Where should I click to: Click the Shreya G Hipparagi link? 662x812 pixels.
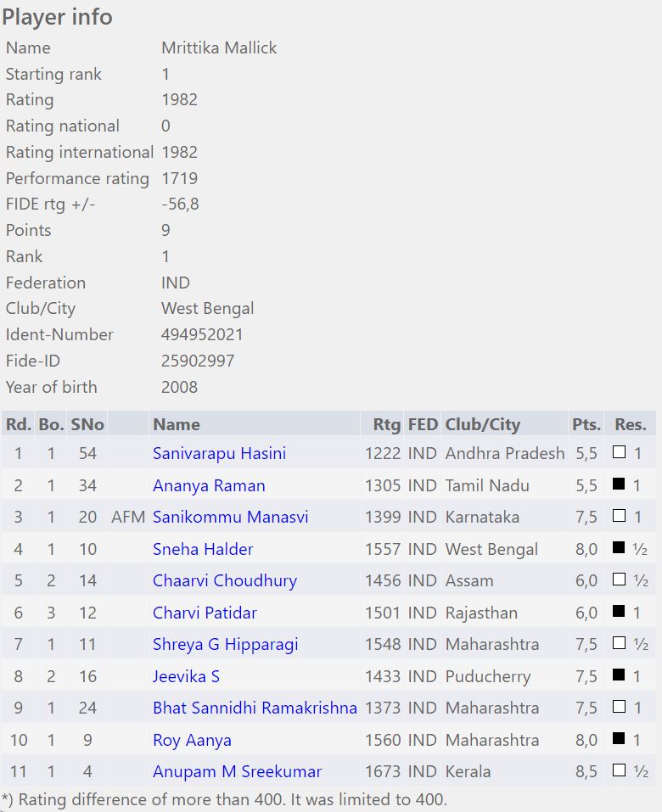225,644
